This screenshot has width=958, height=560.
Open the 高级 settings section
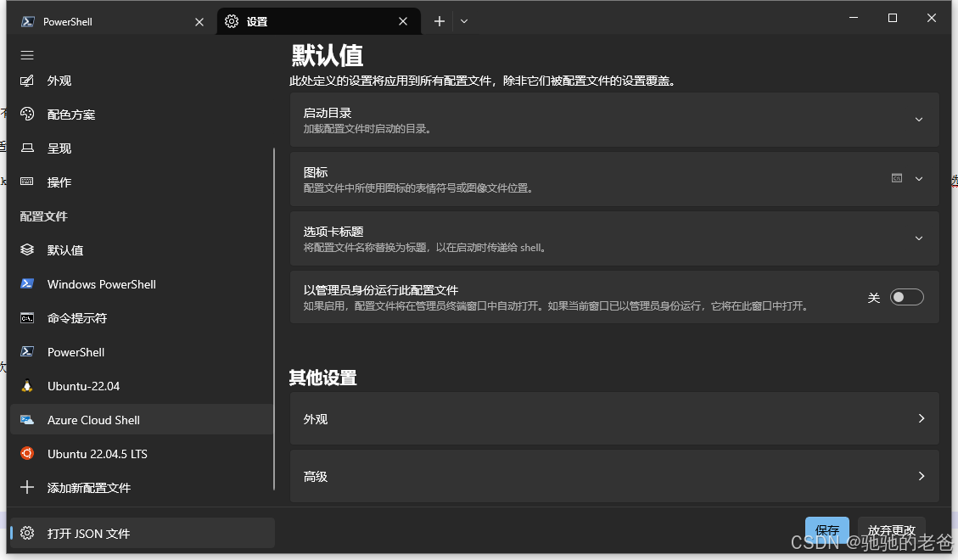click(x=614, y=476)
